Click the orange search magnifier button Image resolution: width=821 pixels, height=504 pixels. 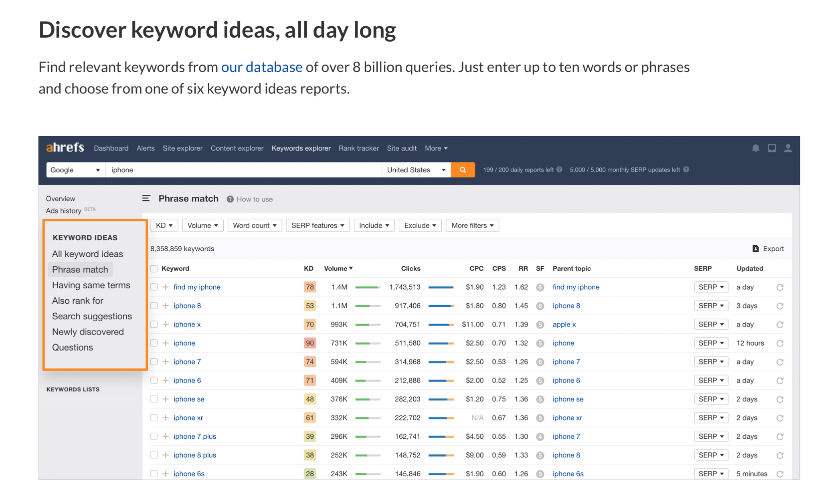point(463,170)
